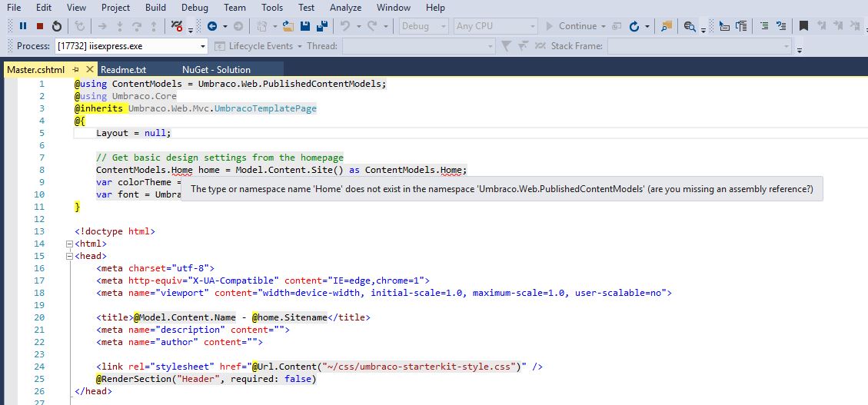Click the Navigate Backward arrow icon
This screenshot has height=405, width=868.
[x=211, y=26]
